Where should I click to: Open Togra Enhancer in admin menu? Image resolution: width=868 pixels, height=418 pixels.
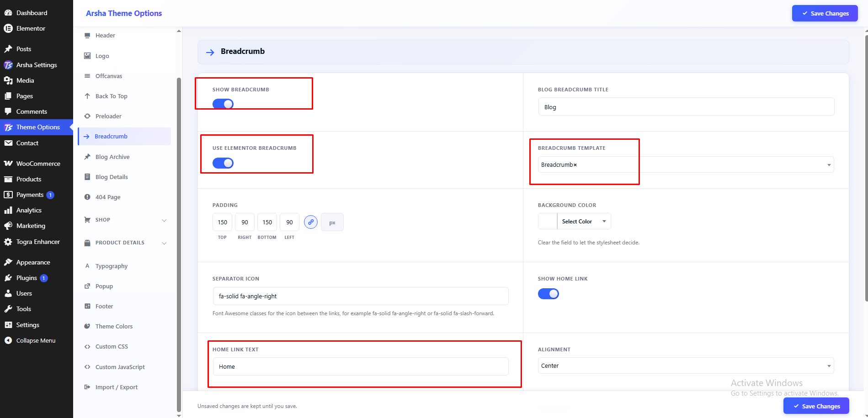(x=37, y=242)
